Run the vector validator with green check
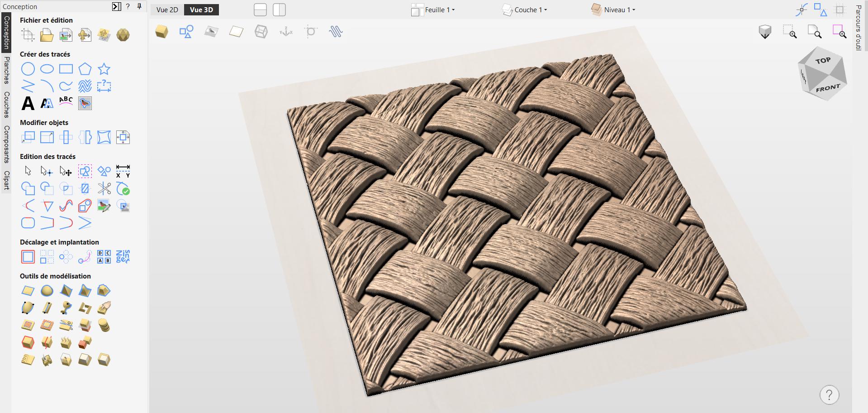868x413 pixels. point(123,188)
